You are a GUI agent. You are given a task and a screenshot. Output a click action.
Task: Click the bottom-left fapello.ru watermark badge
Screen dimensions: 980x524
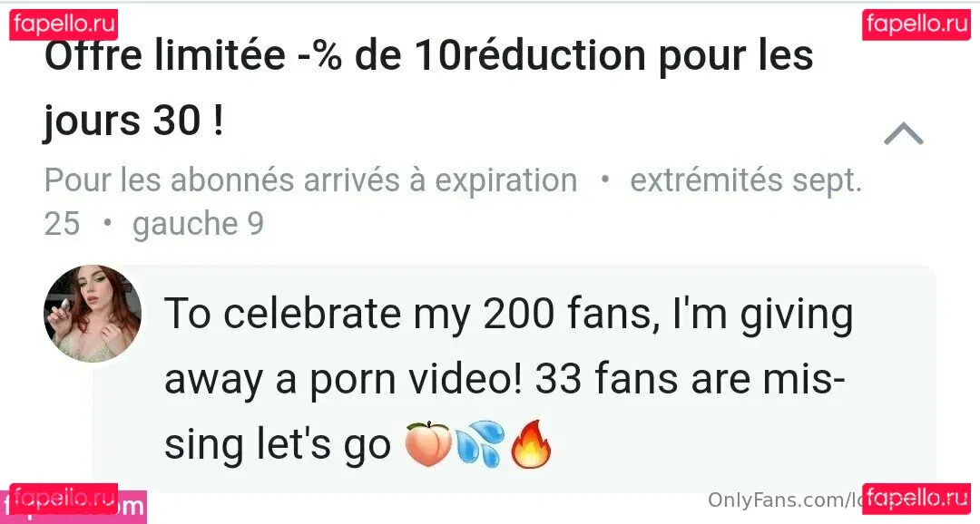tap(64, 499)
